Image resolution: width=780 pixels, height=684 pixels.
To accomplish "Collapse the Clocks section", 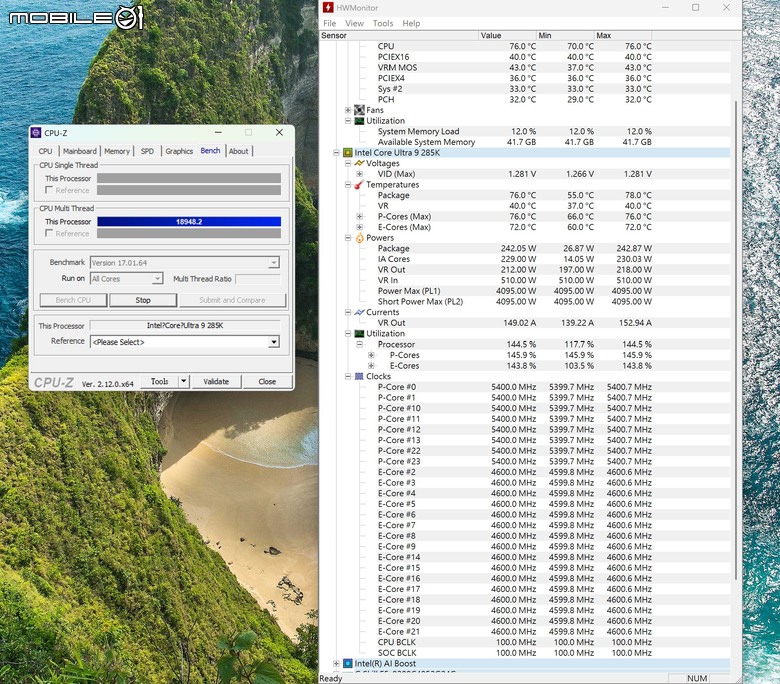I will pyautogui.click(x=348, y=376).
